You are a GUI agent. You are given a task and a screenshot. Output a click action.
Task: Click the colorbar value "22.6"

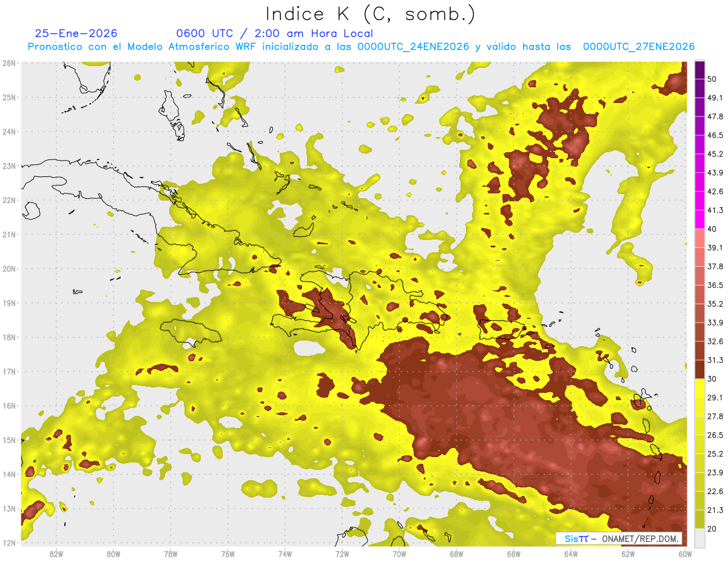click(x=715, y=492)
